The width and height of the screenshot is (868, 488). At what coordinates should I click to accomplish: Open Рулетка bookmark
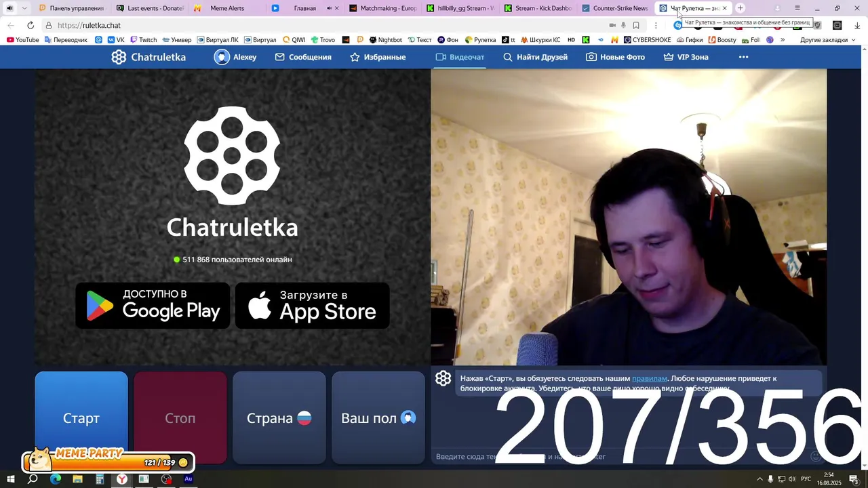(480, 40)
